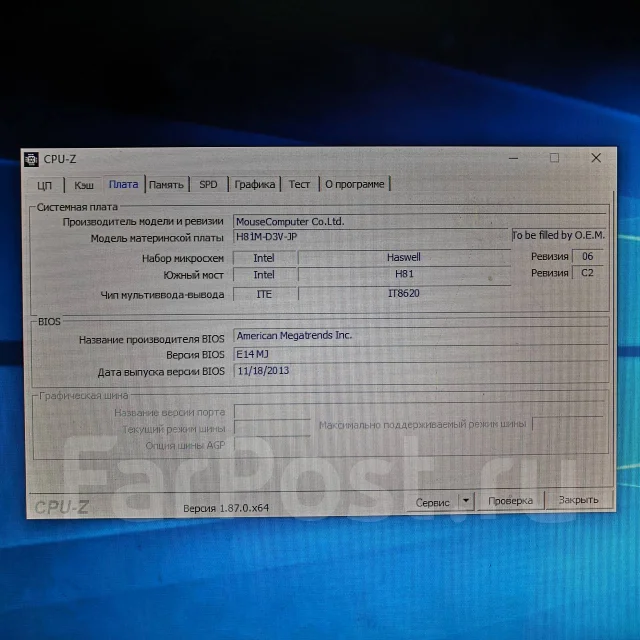This screenshot has width=640, height=640.
Task: Click the Максимально поддерживаемый режим шины field
Action: coord(568,423)
